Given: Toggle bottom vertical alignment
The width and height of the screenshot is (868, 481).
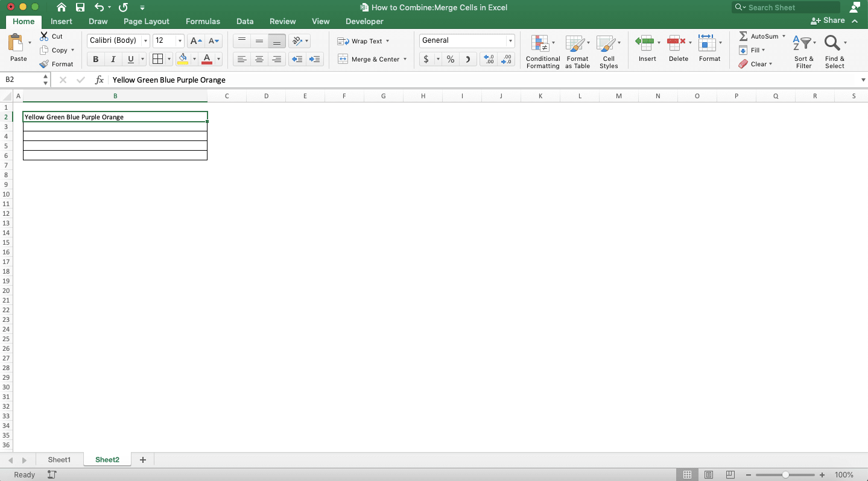Looking at the screenshot, I should click(x=277, y=41).
